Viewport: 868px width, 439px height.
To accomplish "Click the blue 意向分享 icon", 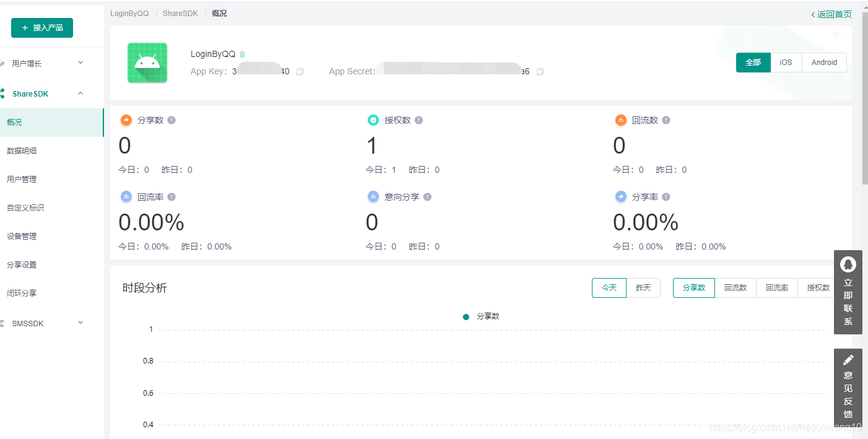I will (373, 197).
